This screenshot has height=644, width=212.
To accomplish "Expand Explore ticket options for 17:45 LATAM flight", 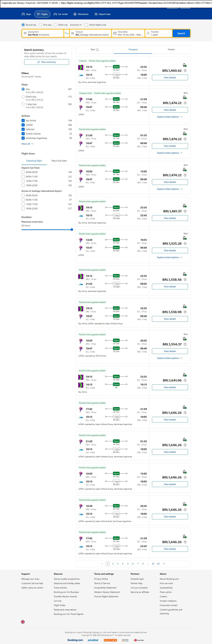I will 169,117.
